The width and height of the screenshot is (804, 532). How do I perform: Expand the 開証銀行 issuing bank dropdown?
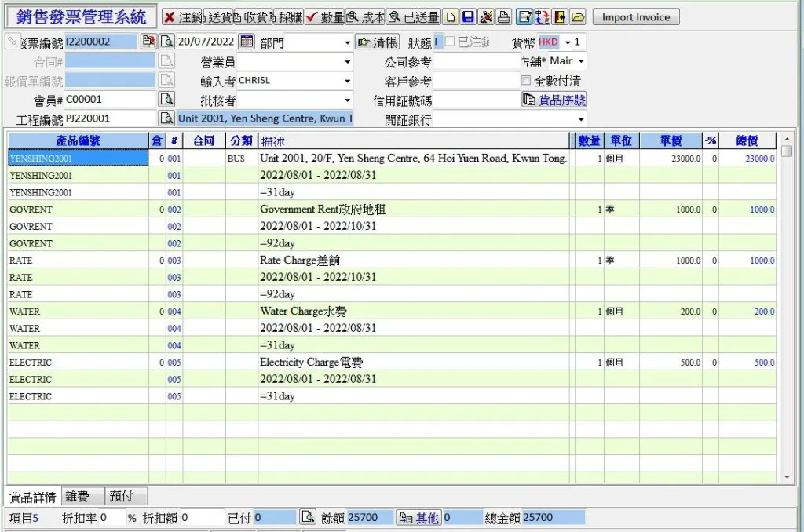tap(581, 120)
